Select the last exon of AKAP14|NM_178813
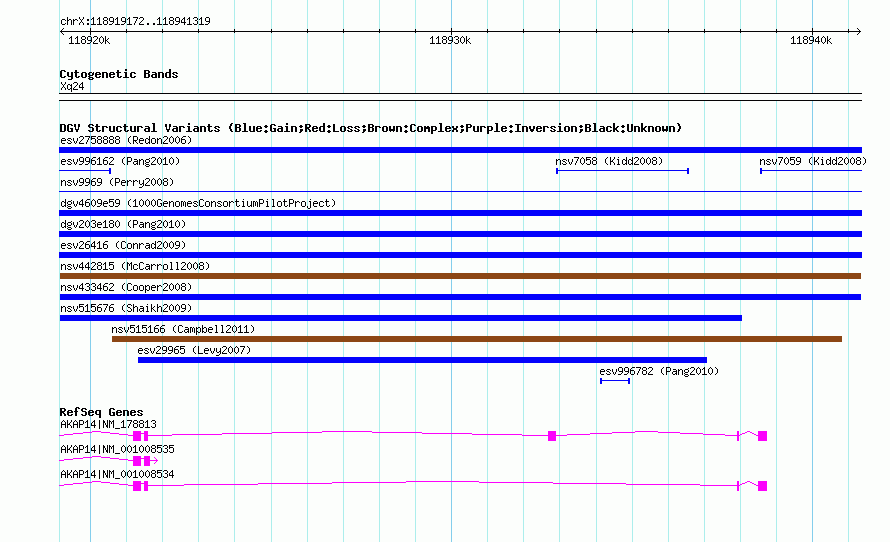Screen dimensions: 890x542 (x=762, y=436)
